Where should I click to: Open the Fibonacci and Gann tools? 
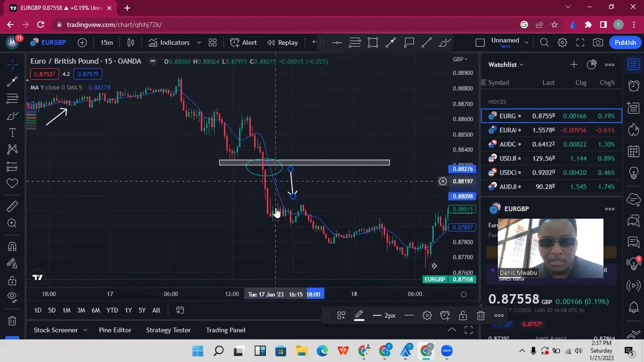coord(13,99)
